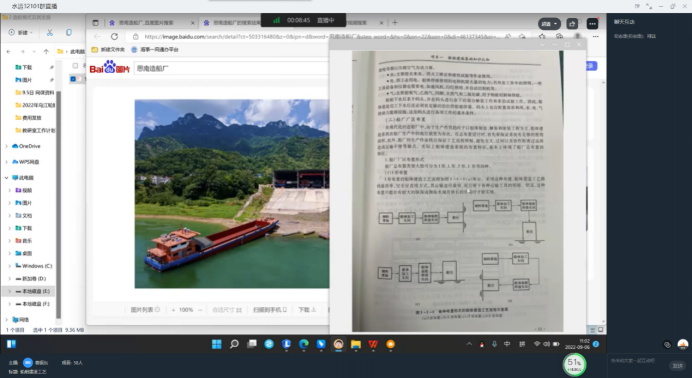
Task: Open a new browser tab with plus
Action: [395, 22]
